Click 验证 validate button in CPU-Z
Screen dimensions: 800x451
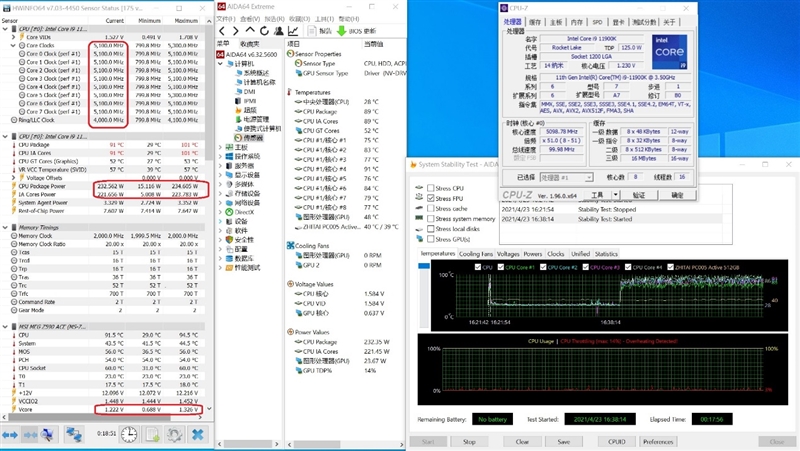coord(639,195)
